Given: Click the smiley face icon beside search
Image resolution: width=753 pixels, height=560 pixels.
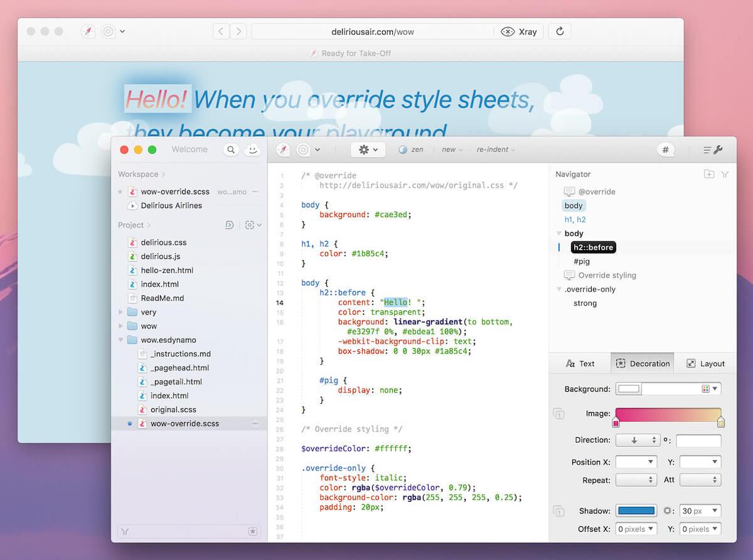Looking at the screenshot, I should (x=252, y=150).
